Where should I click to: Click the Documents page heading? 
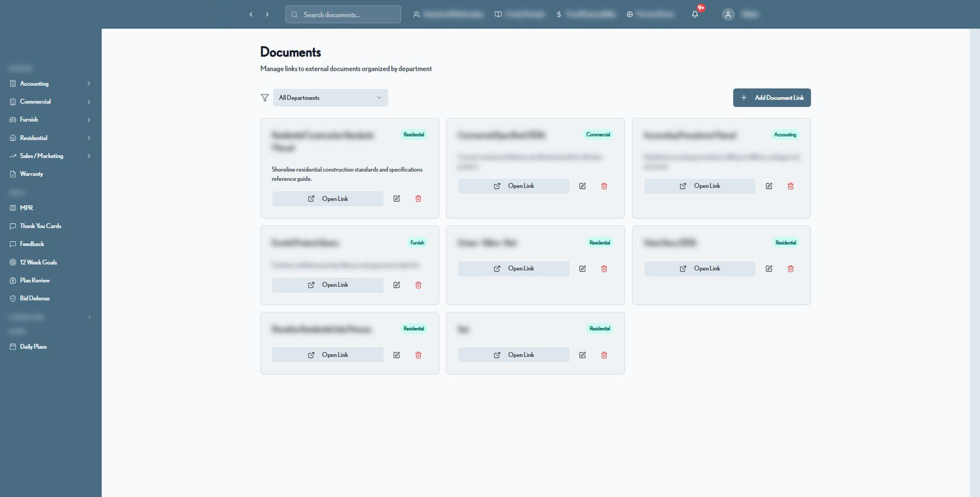(x=291, y=52)
